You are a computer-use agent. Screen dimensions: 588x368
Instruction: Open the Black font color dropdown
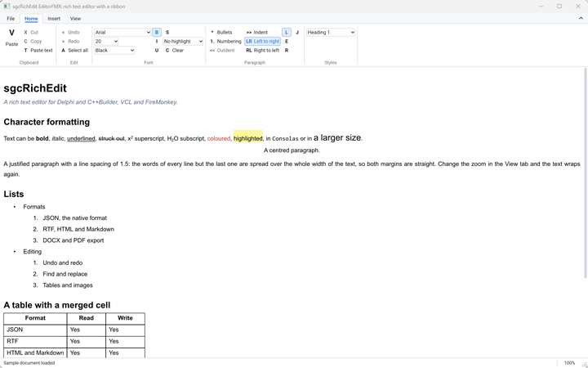coord(114,51)
